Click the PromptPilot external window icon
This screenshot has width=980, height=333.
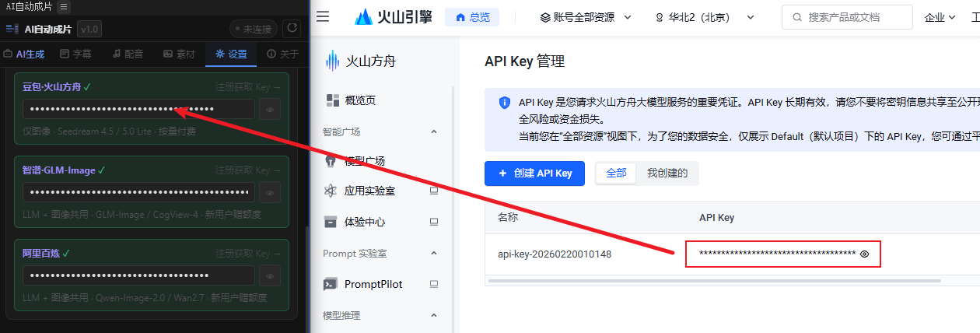coord(434,284)
